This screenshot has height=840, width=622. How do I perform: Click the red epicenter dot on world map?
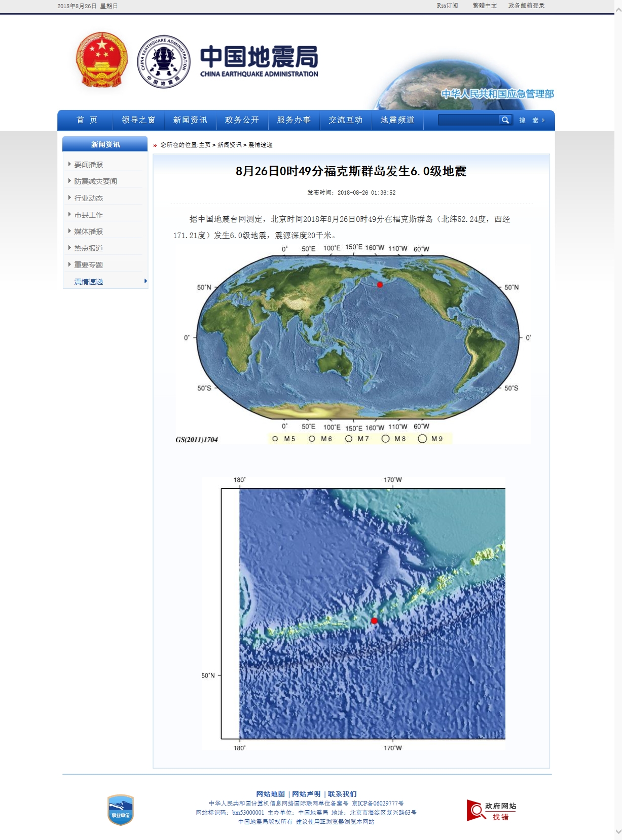pos(380,285)
